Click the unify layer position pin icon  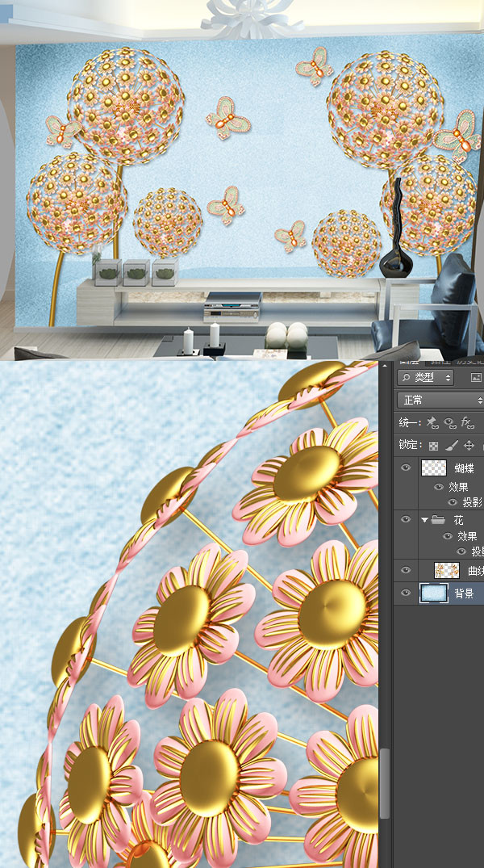pyautogui.click(x=432, y=423)
